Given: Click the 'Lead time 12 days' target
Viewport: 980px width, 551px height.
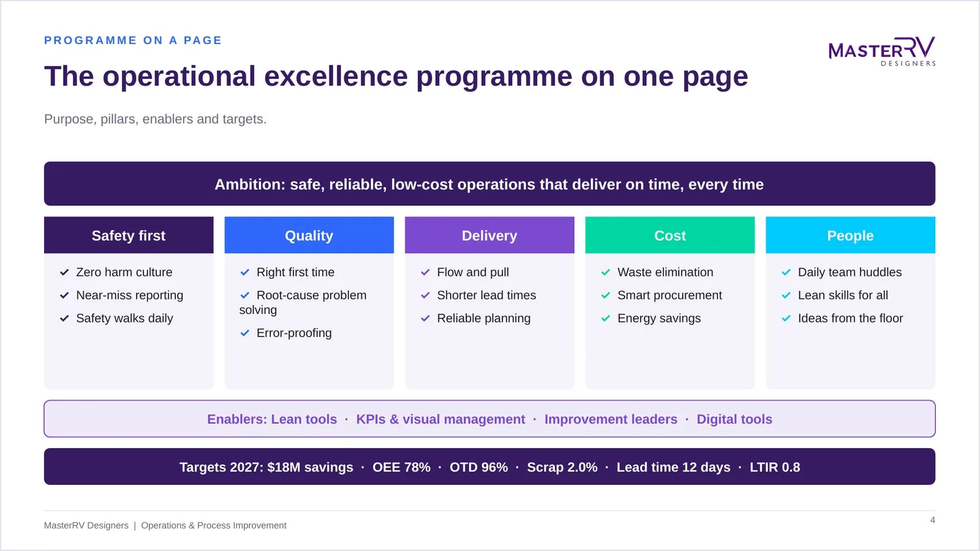Looking at the screenshot, I should coord(674,467).
